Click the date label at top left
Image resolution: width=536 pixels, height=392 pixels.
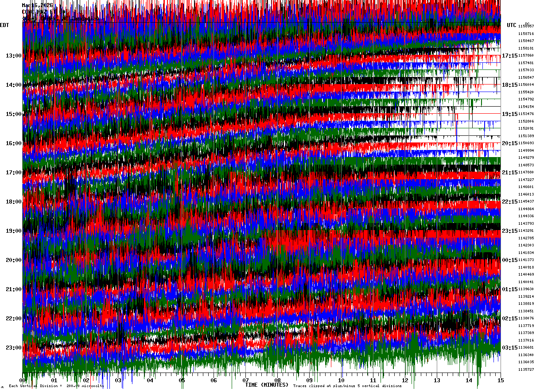click(x=37, y=5)
